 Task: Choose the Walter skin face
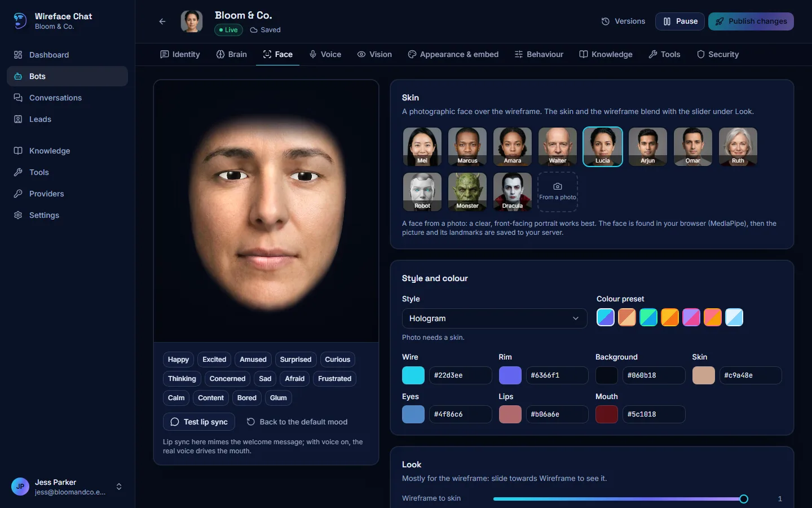[x=558, y=147]
